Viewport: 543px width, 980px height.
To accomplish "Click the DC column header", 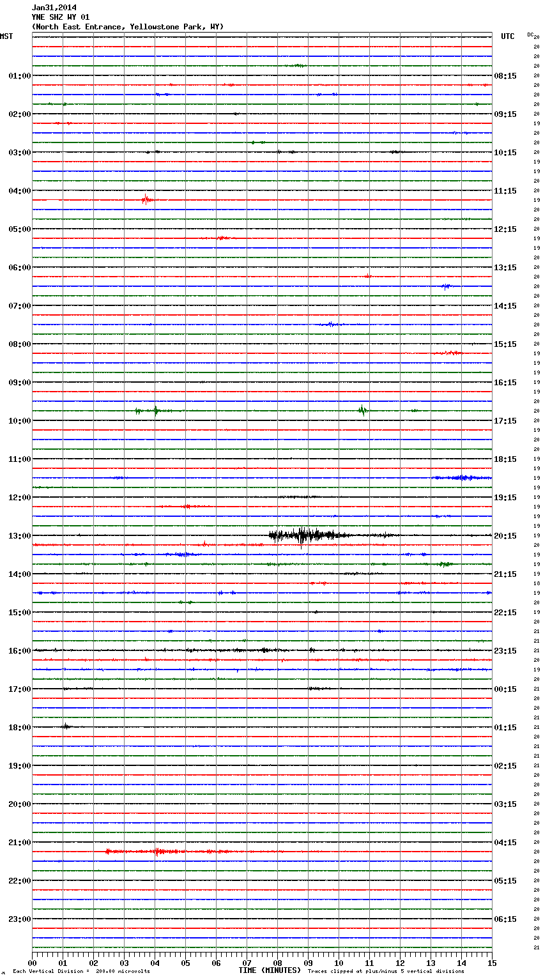I will point(530,34).
